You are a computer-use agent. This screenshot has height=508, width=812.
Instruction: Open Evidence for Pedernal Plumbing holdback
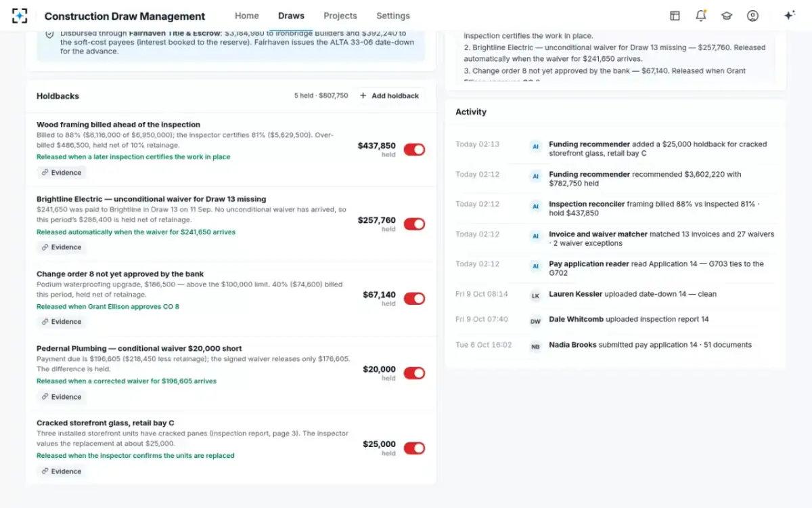click(62, 397)
